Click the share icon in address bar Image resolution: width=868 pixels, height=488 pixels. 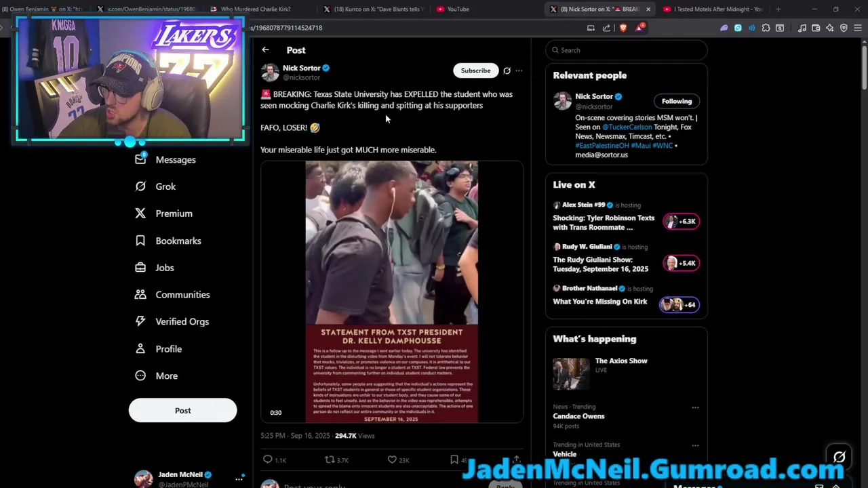point(607,28)
